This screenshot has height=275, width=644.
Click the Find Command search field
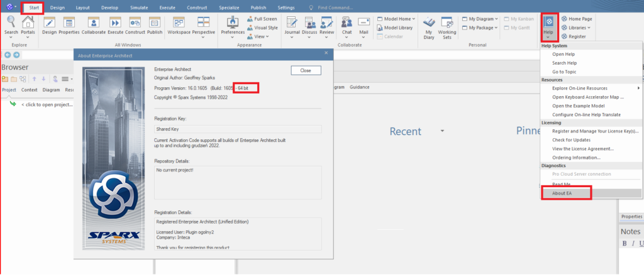pos(335,8)
